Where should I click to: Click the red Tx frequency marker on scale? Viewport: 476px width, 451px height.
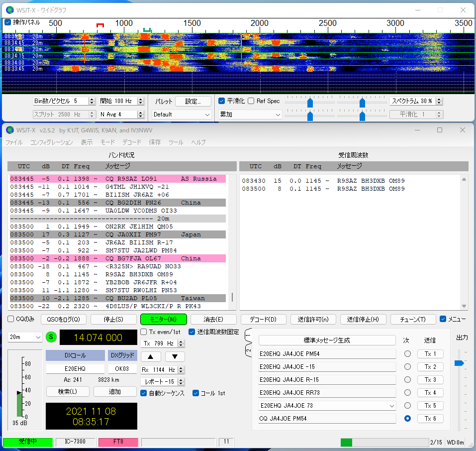100,24
